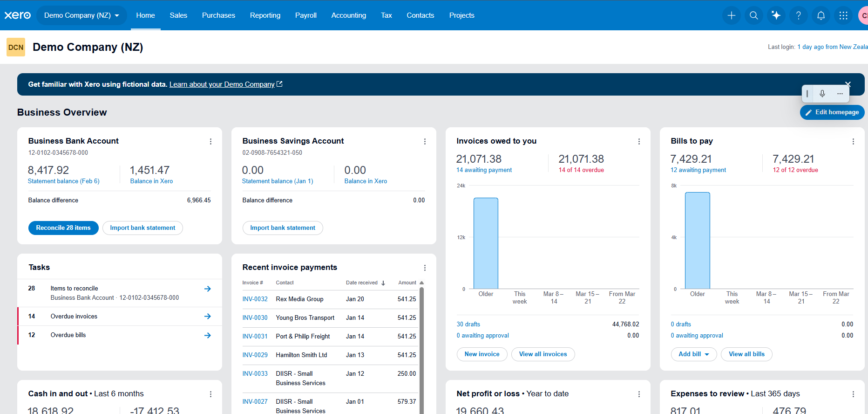Click the Older bar in invoices chart
The width and height of the screenshot is (868, 414).
(x=486, y=243)
